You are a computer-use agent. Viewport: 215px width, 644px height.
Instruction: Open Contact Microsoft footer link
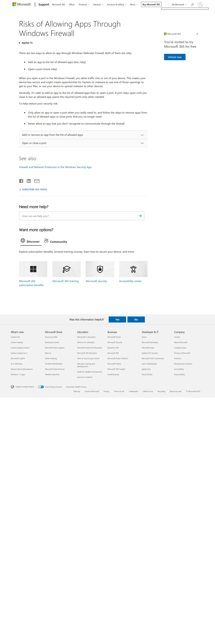[x=92, y=391]
